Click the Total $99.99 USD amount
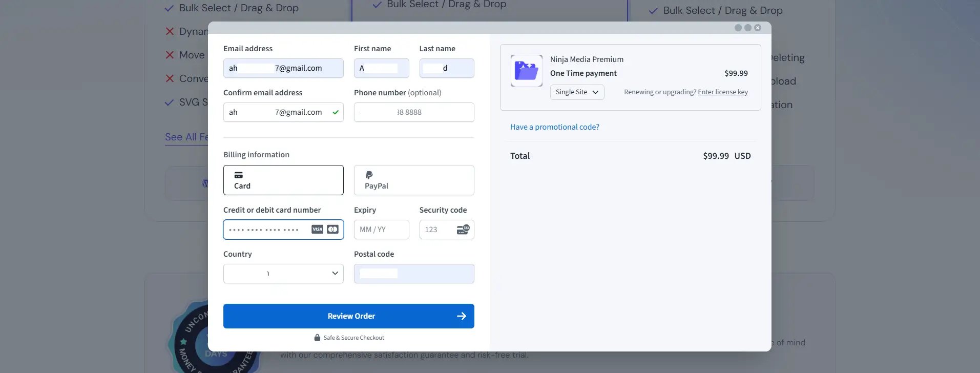The image size is (980, 373). 727,156
